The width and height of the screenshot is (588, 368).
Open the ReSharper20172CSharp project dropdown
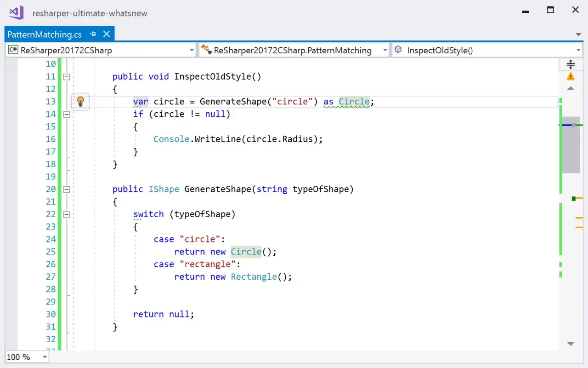coord(192,50)
